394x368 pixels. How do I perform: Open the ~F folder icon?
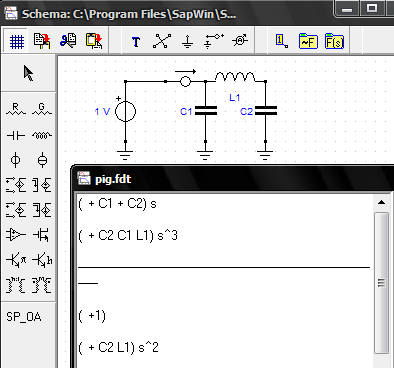click(308, 41)
